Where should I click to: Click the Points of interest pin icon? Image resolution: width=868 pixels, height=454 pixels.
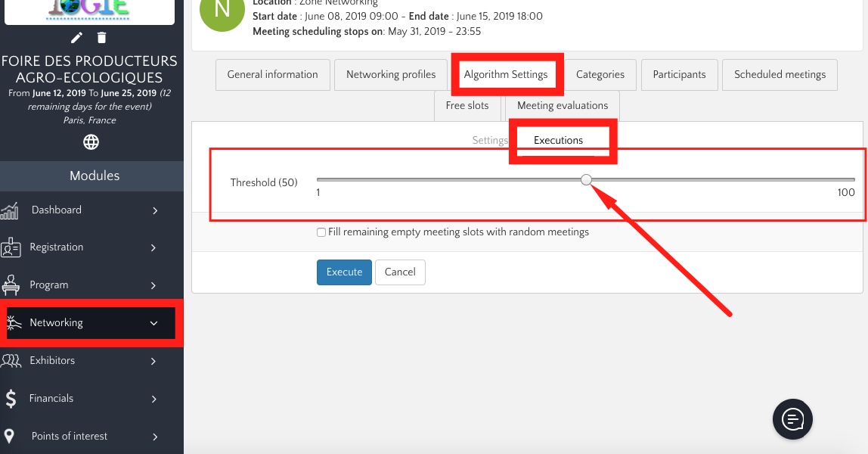click(10, 436)
